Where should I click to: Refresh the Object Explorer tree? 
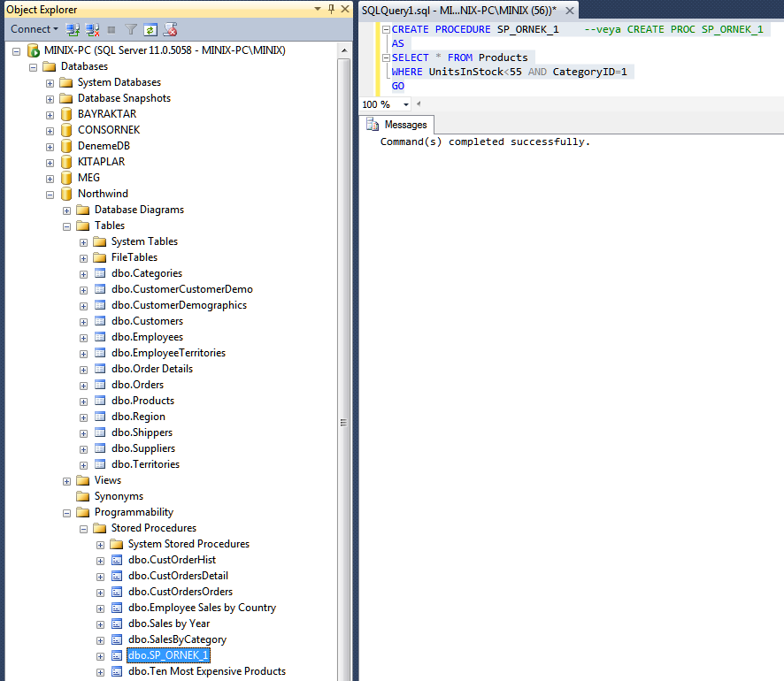150,29
